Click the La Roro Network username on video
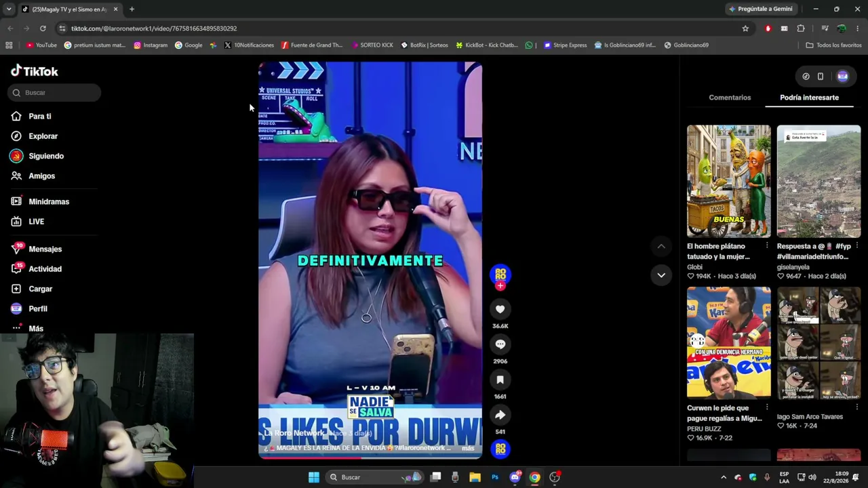The image size is (868, 488). click(x=294, y=433)
